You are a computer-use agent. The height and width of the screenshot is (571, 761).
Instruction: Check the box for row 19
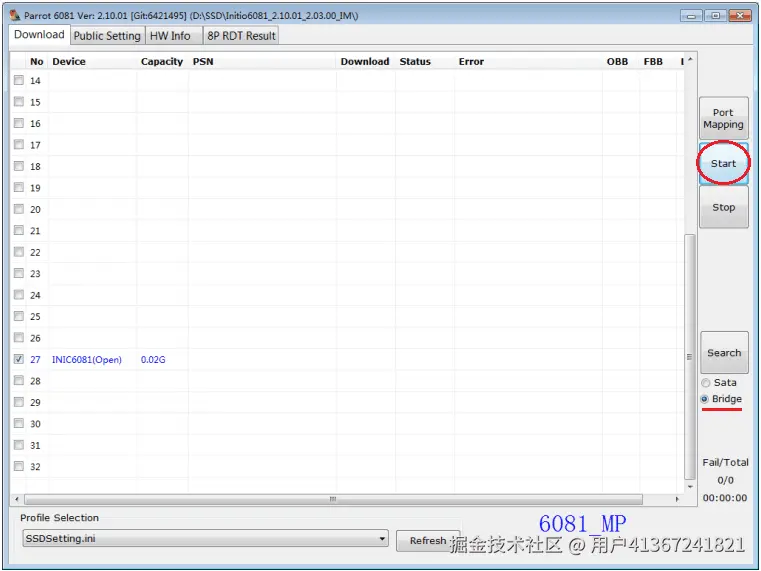(x=19, y=187)
